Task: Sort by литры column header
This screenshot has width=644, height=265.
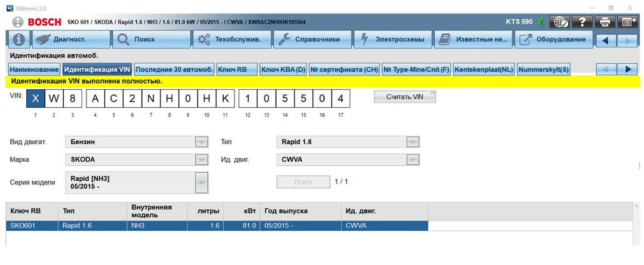Action: click(x=204, y=211)
